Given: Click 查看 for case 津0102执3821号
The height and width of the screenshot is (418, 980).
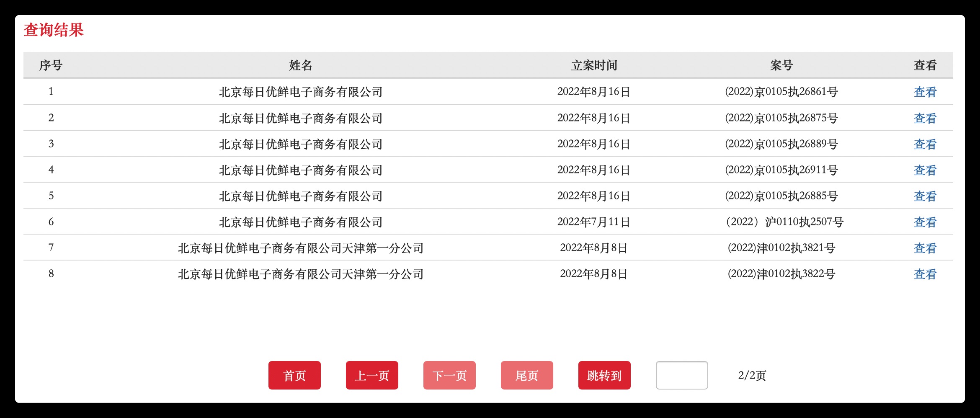Looking at the screenshot, I should click(x=925, y=248).
